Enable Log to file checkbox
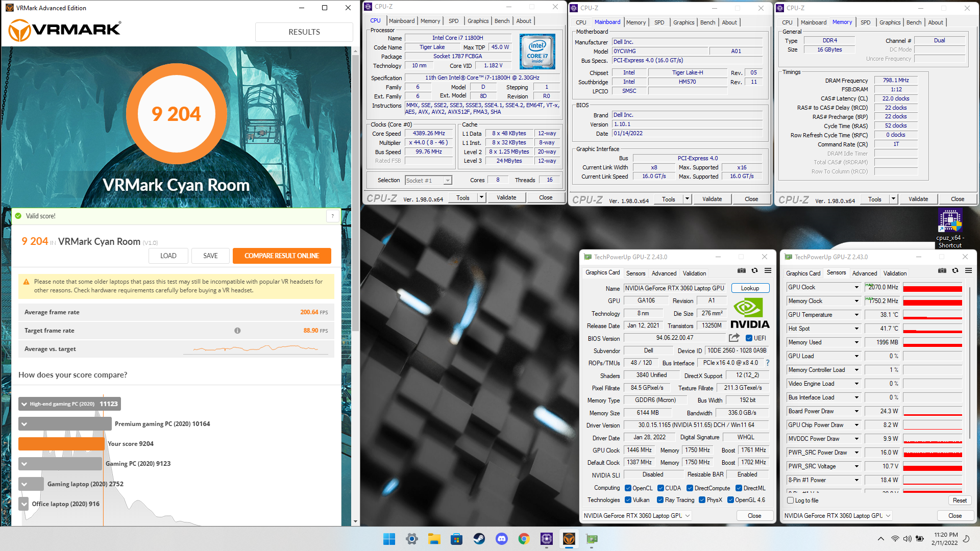Viewport: 980px width, 551px height. tap(791, 500)
